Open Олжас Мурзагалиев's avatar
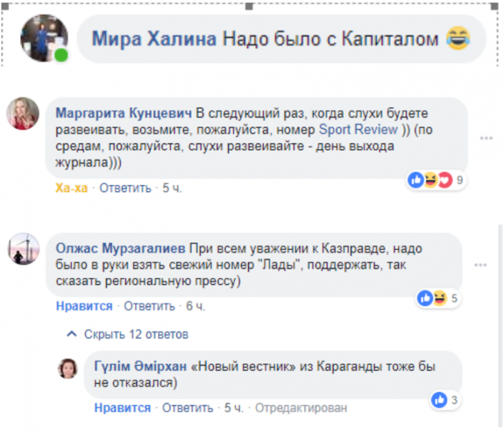Image resolution: width=504 pixels, height=435 pixels. click(23, 249)
